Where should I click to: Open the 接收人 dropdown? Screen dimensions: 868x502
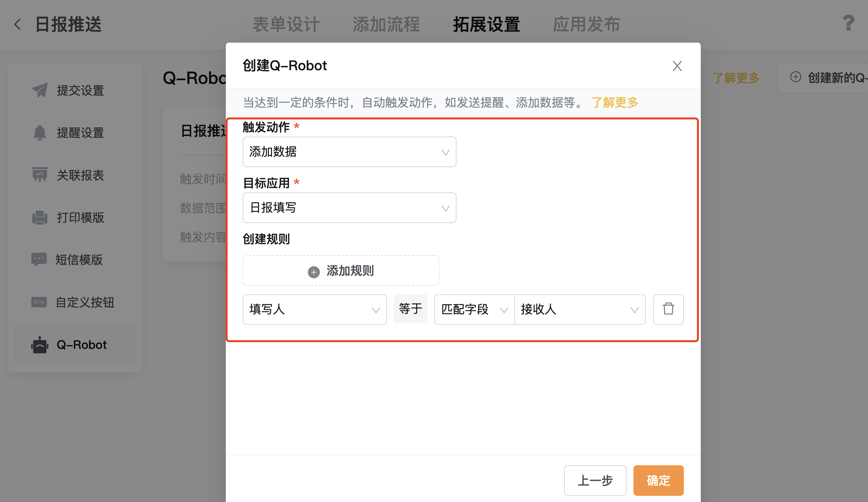[580, 309]
